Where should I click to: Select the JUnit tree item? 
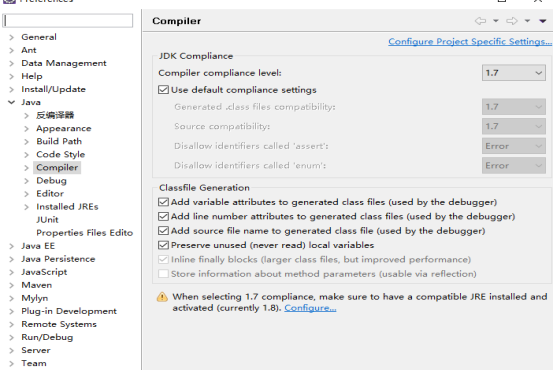[x=47, y=220]
